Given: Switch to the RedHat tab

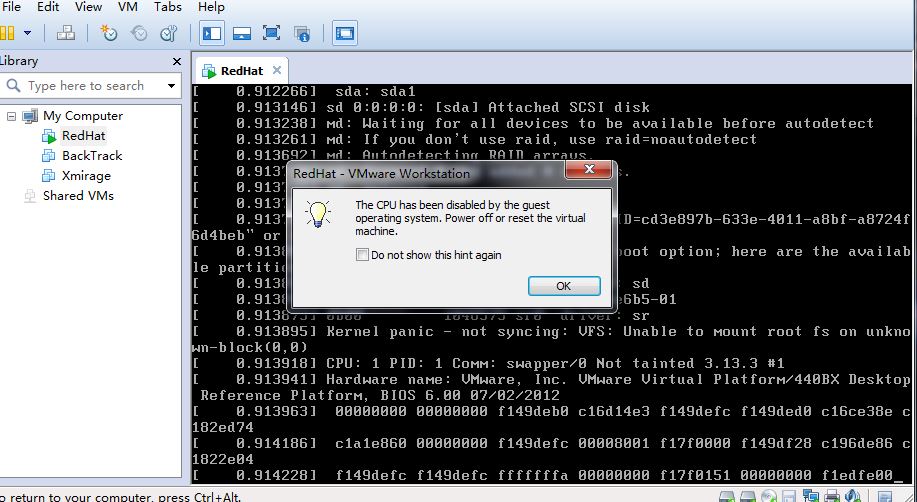Looking at the screenshot, I should point(242,71).
